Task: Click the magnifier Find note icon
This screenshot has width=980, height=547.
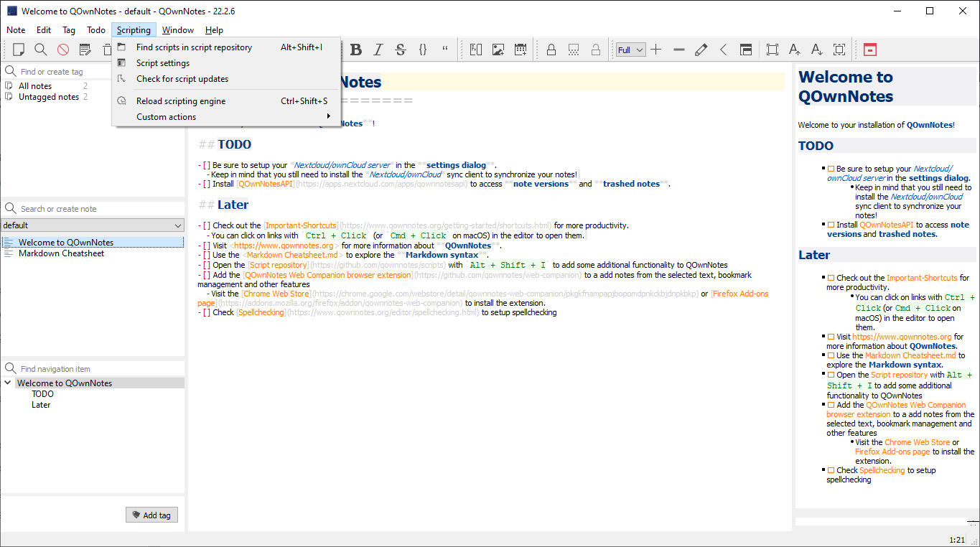Action: [41, 50]
